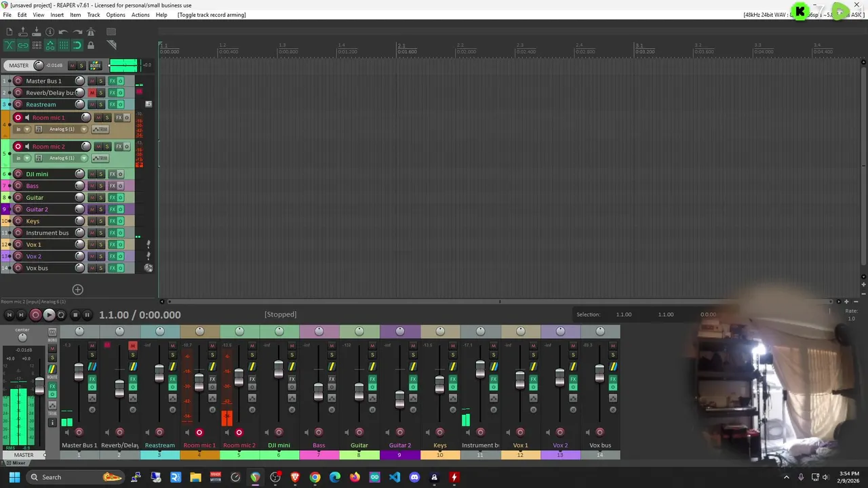Select the Bass track name
868x488 pixels.
click(x=33, y=186)
